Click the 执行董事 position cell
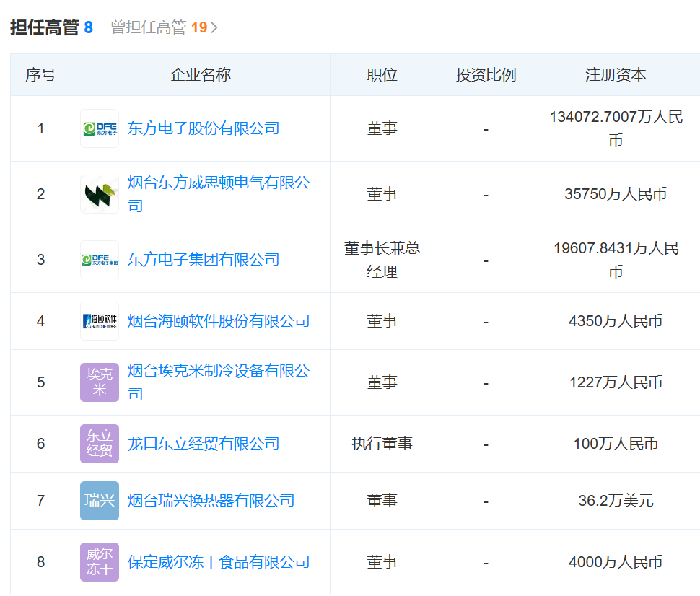 coord(382,443)
